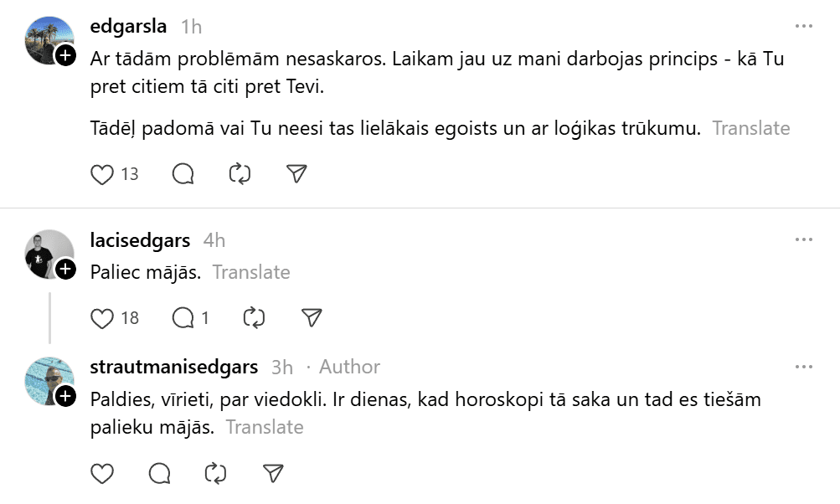Share strautmanisedgars' reply

point(272,474)
